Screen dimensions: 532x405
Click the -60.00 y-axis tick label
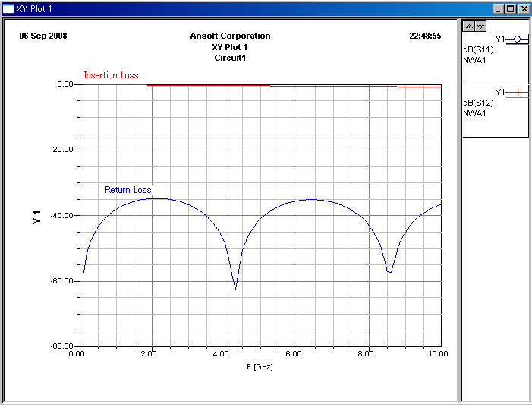tap(61, 281)
